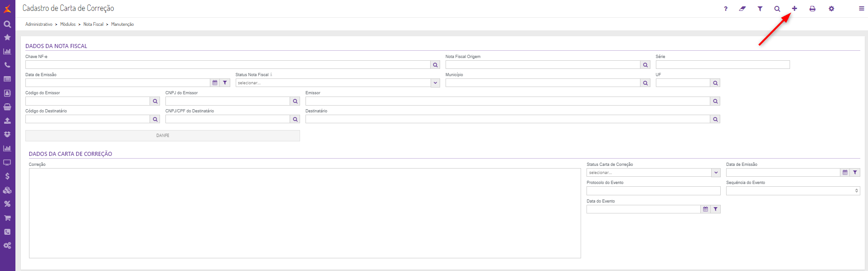Click the shopping basket sidebar icon
This screenshot has height=271, width=868.
pos(7,107)
